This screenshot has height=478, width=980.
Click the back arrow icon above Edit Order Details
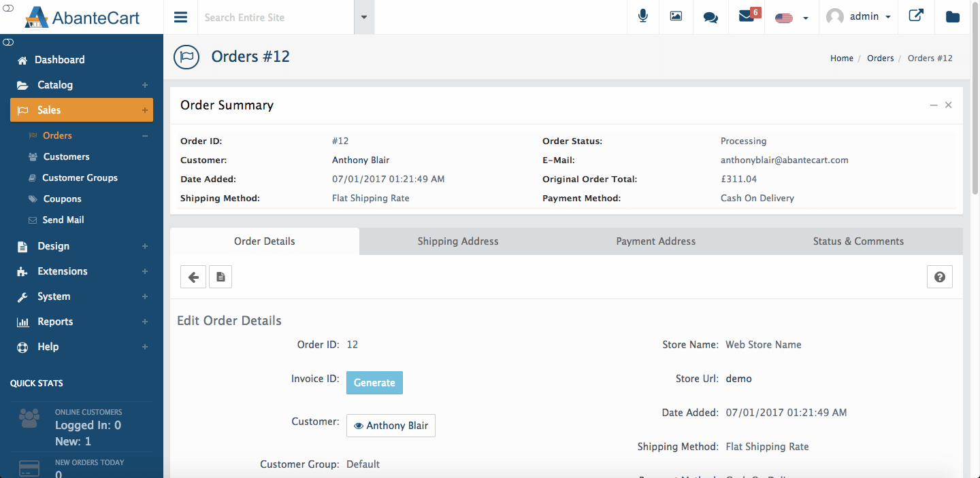click(x=193, y=277)
